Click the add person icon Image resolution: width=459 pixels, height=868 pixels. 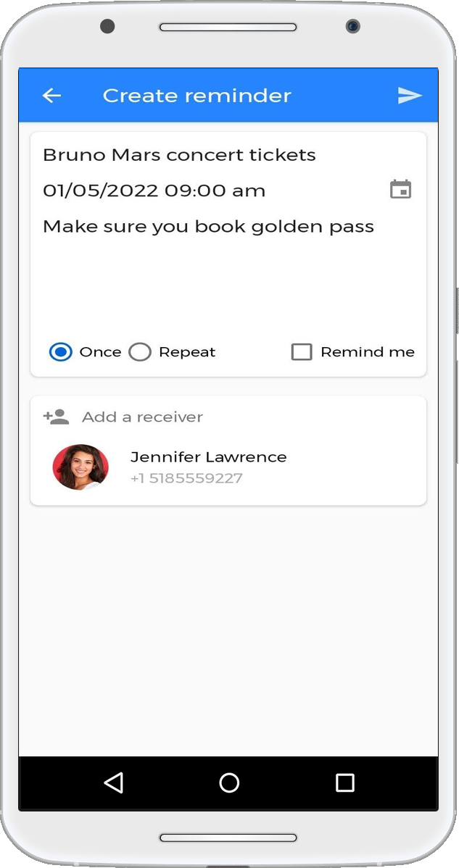(x=56, y=417)
